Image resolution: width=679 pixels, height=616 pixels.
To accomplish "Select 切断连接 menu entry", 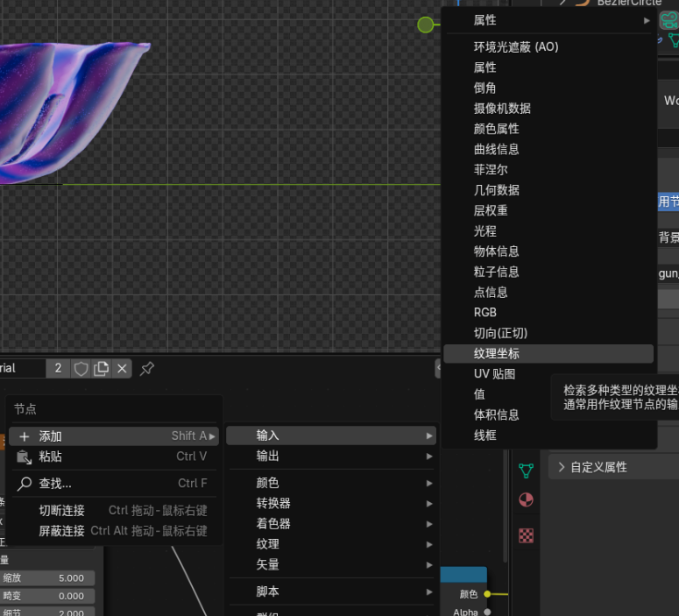I will 113,511.
